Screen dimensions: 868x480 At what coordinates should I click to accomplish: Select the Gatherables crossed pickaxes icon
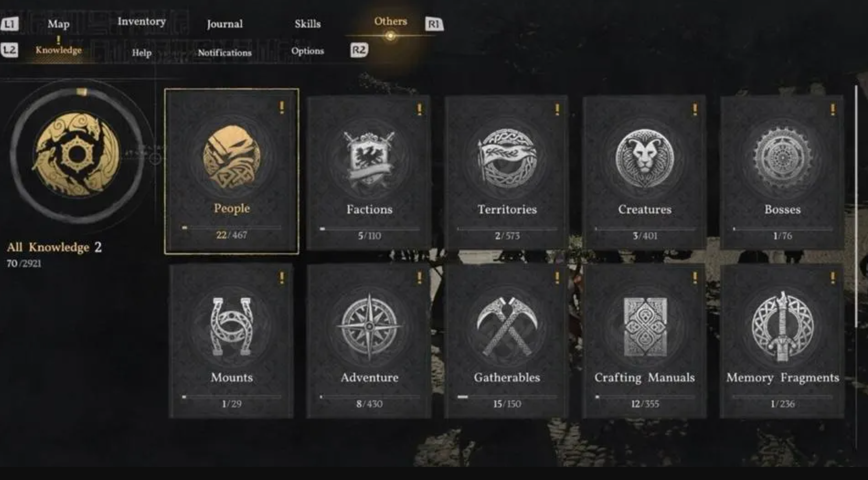pyautogui.click(x=507, y=327)
